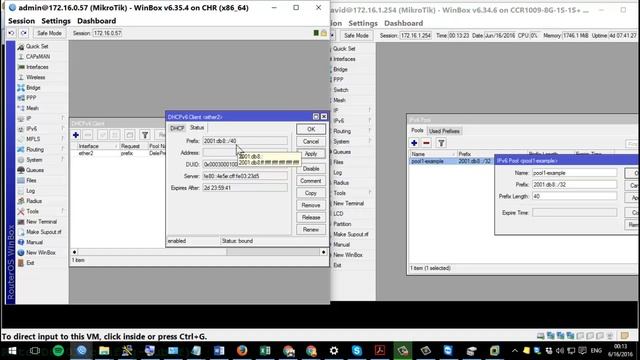The height and width of the screenshot is (360, 640).
Task: Expand the Tools submenu in left sidebar
Action: pos(40,211)
